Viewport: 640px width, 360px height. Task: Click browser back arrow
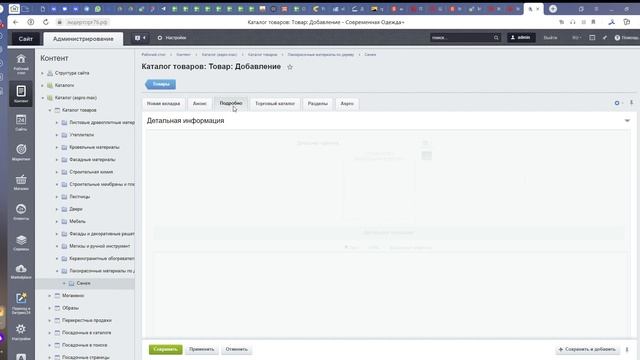(x=16, y=22)
